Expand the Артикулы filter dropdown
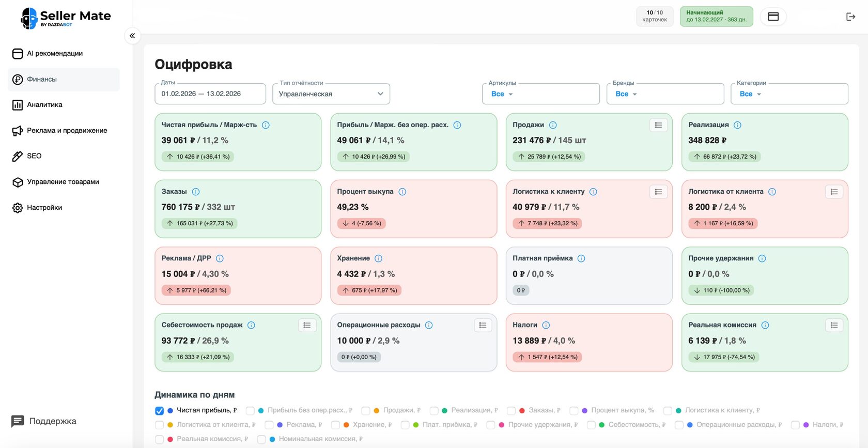This screenshot has height=448, width=868. [541, 94]
